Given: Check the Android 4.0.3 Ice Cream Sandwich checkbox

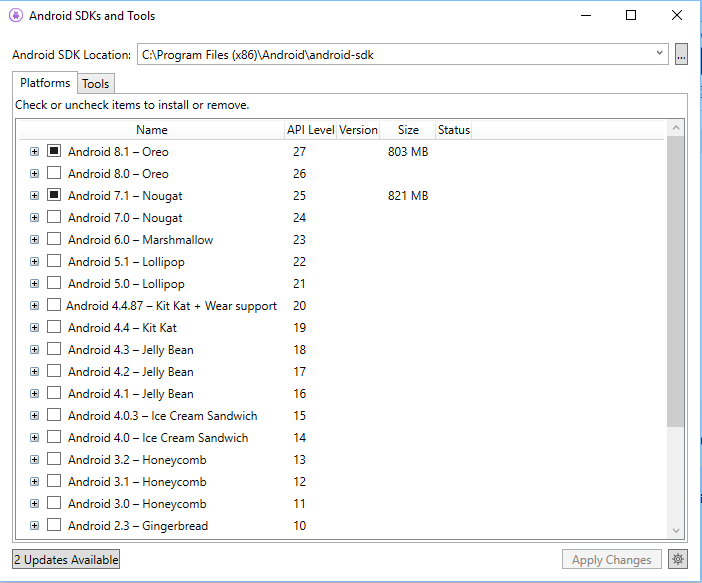Looking at the screenshot, I should pos(54,415).
